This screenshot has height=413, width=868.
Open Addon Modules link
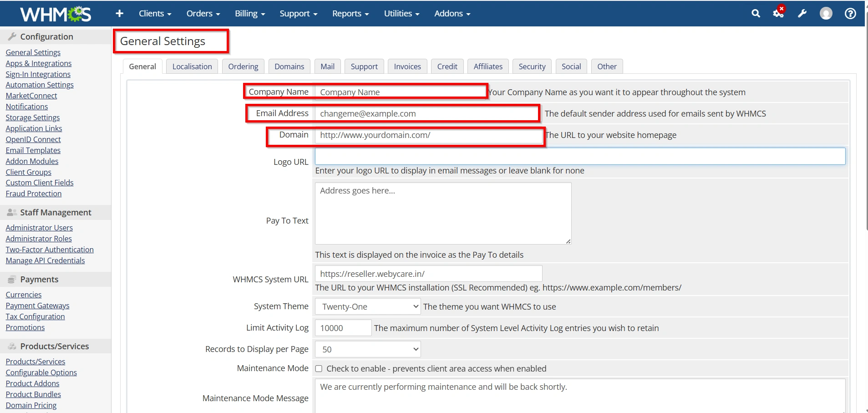[x=32, y=161]
